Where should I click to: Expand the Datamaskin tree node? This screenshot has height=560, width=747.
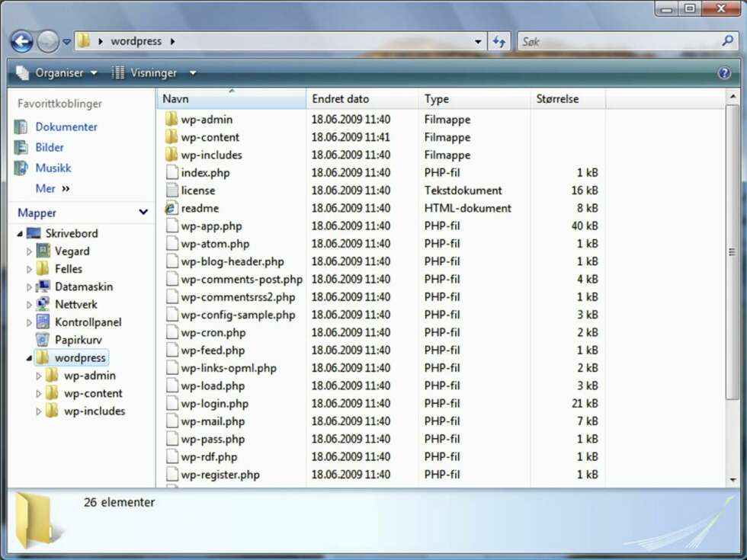pos(29,286)
